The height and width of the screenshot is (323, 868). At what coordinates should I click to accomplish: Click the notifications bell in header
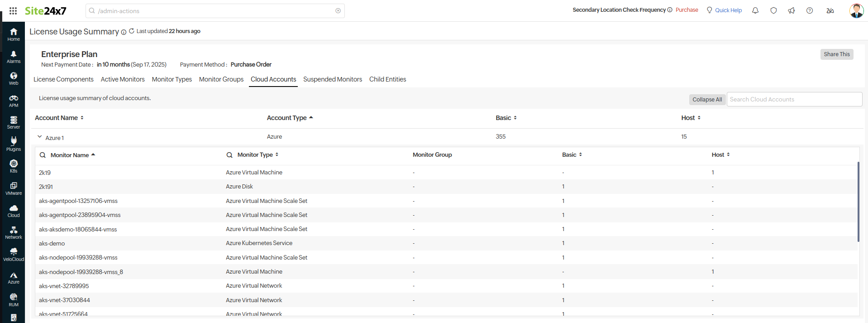pos(755,10)
